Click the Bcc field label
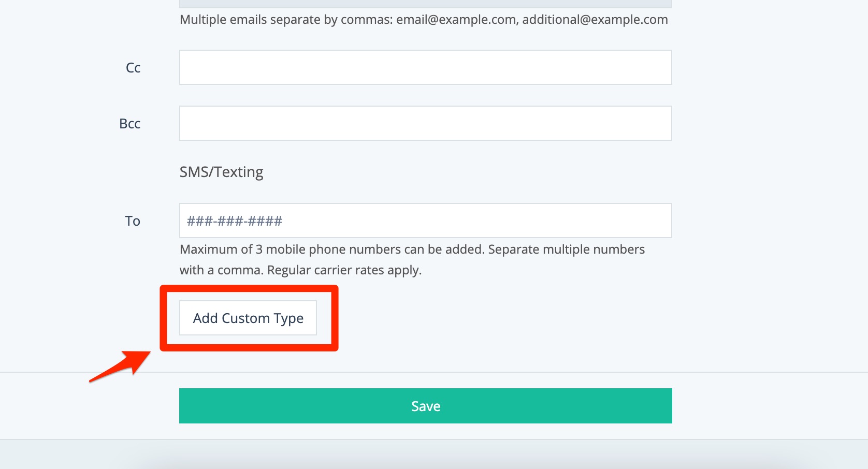 pos(130,124)
